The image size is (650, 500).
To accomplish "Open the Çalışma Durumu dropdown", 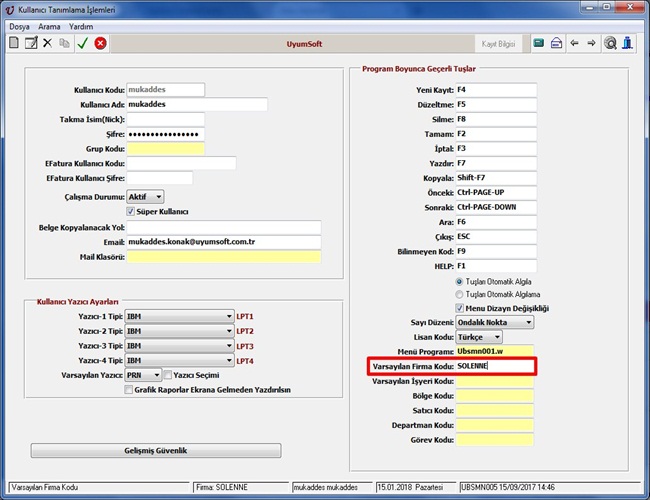I will 145,197.
